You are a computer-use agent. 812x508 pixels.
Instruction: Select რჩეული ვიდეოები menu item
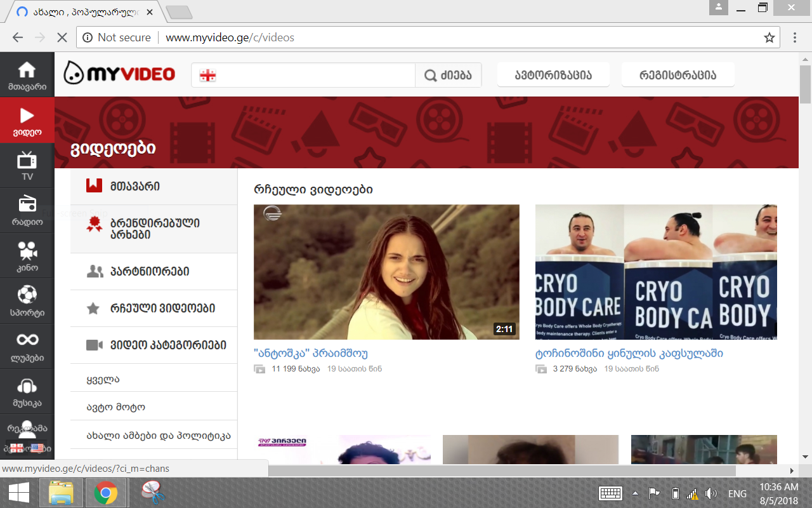[154, 309]
